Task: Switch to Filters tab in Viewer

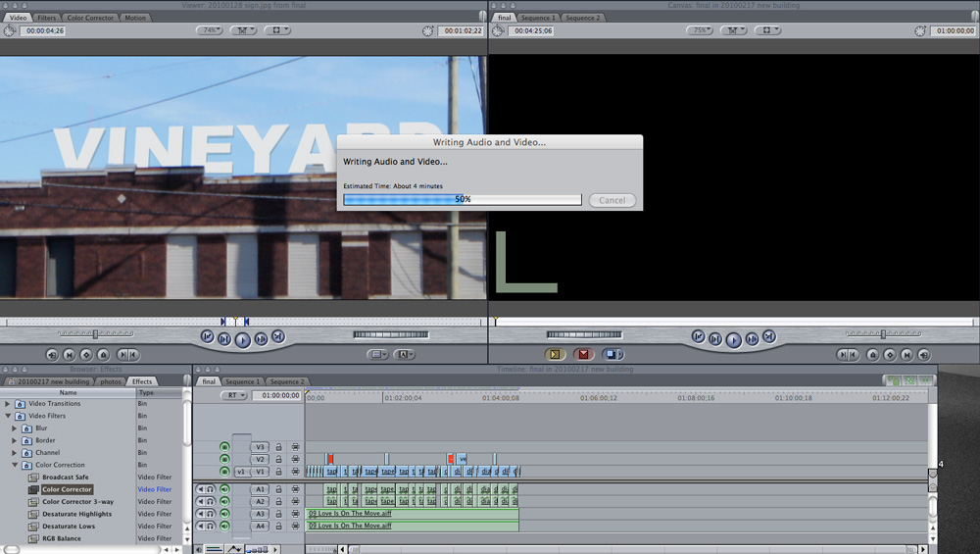Action: click(x=46, y=18)
